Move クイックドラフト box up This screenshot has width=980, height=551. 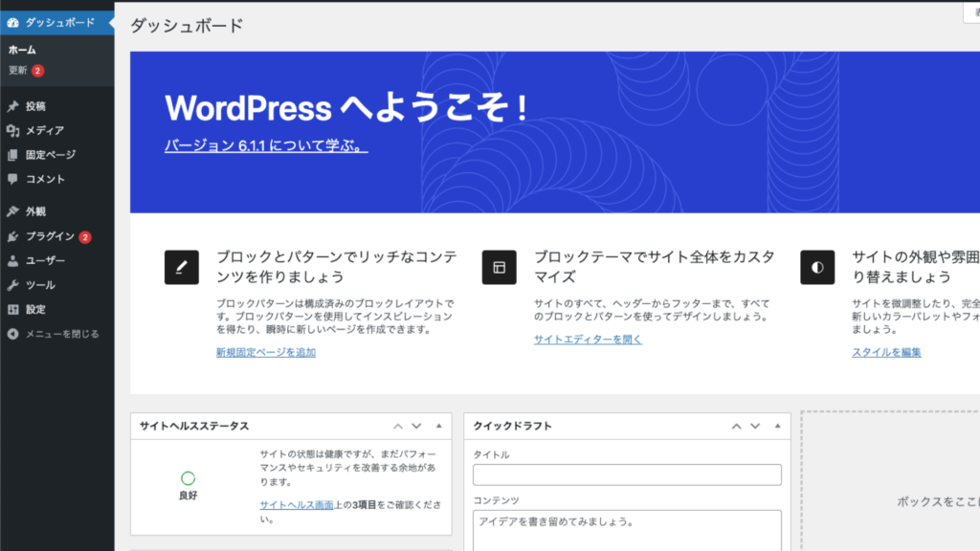click(x=736, y=426)
